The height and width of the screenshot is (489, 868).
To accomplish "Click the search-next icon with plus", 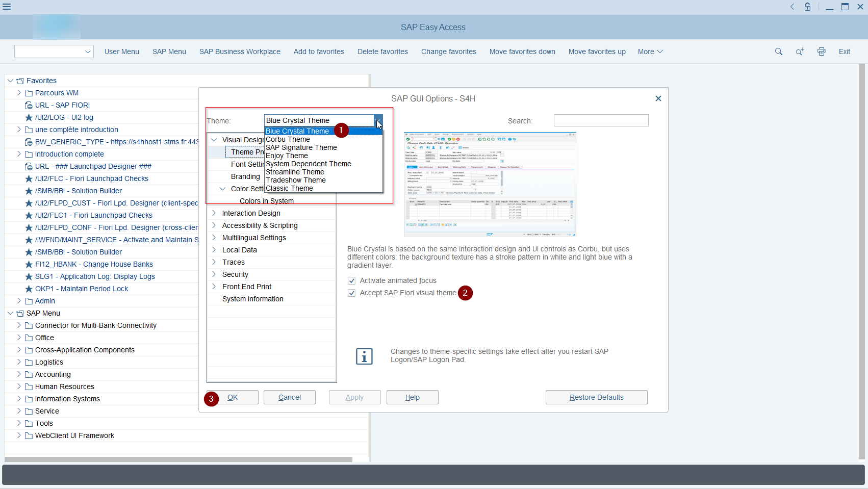I will (800, 52).
